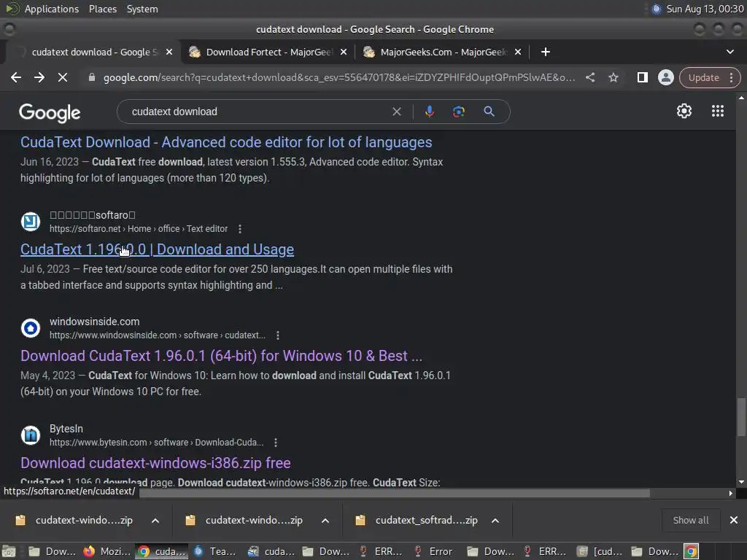Click the vertical scrollbar thumb
This screenshot has height=560, width=747.
(x=741, y=416)
